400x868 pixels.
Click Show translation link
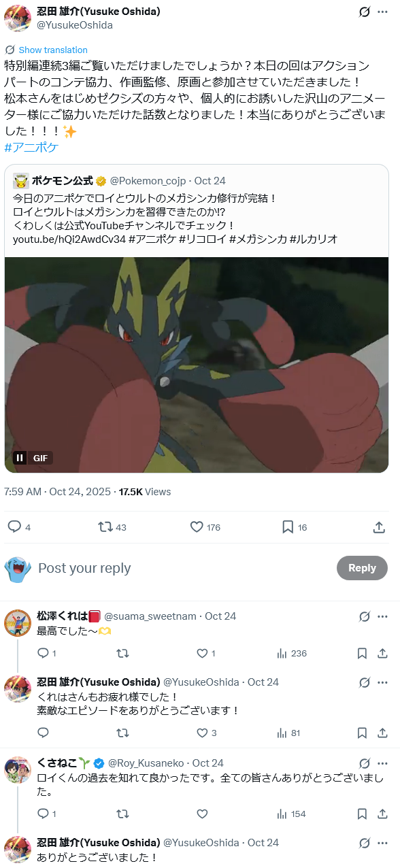pos(53,50)
